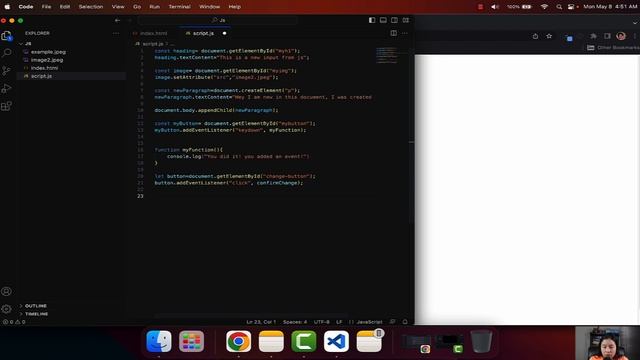This screenshot has width=640, height=360.
Task: Bookmark page with star icon in browser
Action: click(x=549, y=36)
